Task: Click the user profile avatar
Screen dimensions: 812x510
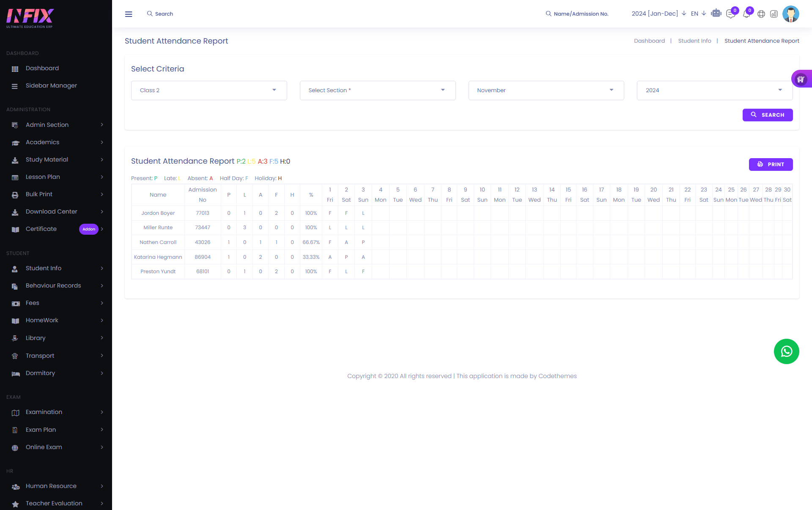Action: (790, 14)
